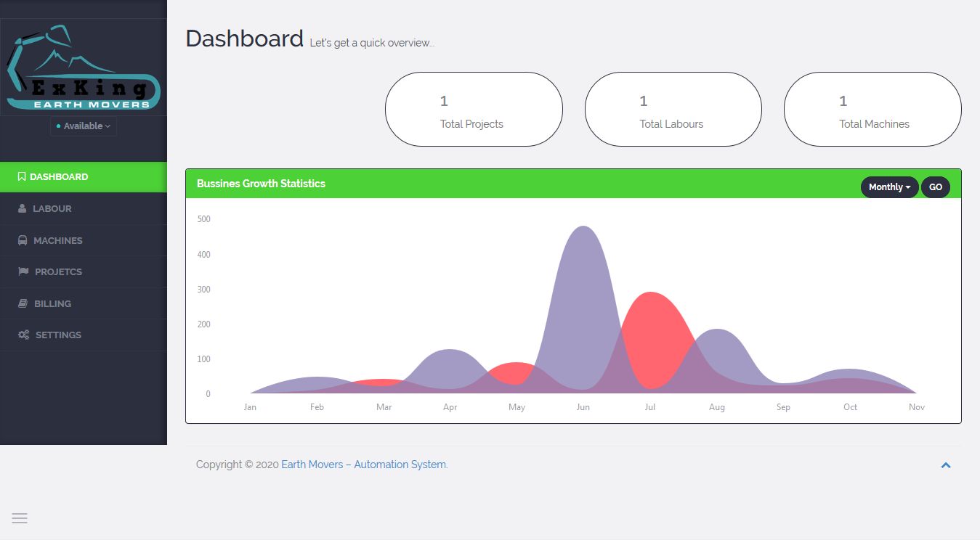The image size is (980, 540).
Task: Go to the Machines menu item
Action: coord(58,240)
